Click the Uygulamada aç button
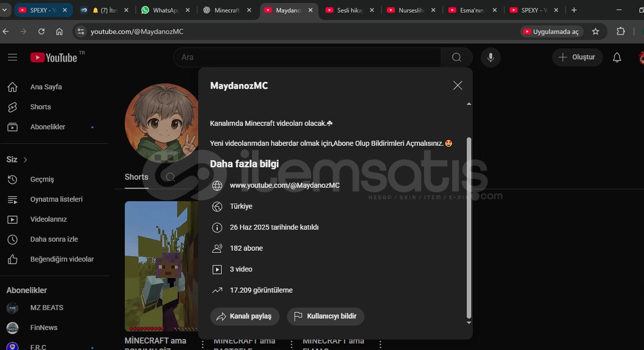This screenshot has width=644, height=350. [551, 31]
